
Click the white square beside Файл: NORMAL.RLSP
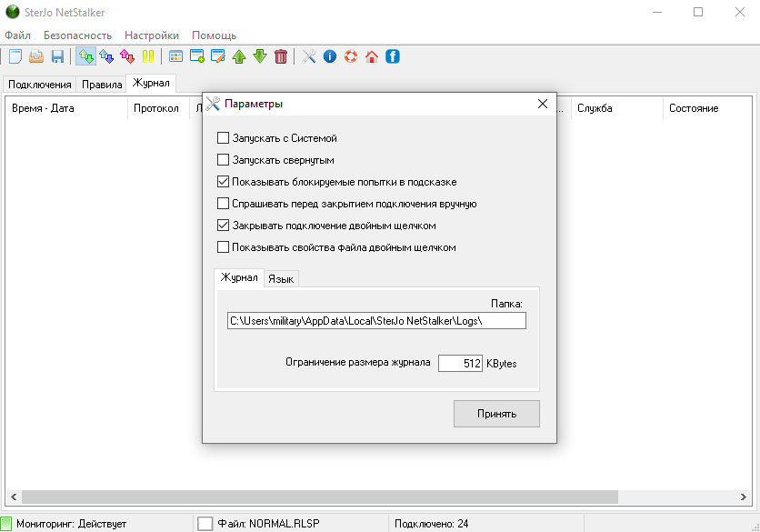click(x=205, y=524)
